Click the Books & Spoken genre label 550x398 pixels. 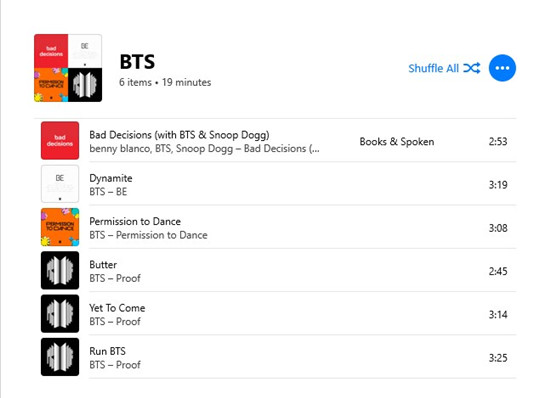(397, 142)
